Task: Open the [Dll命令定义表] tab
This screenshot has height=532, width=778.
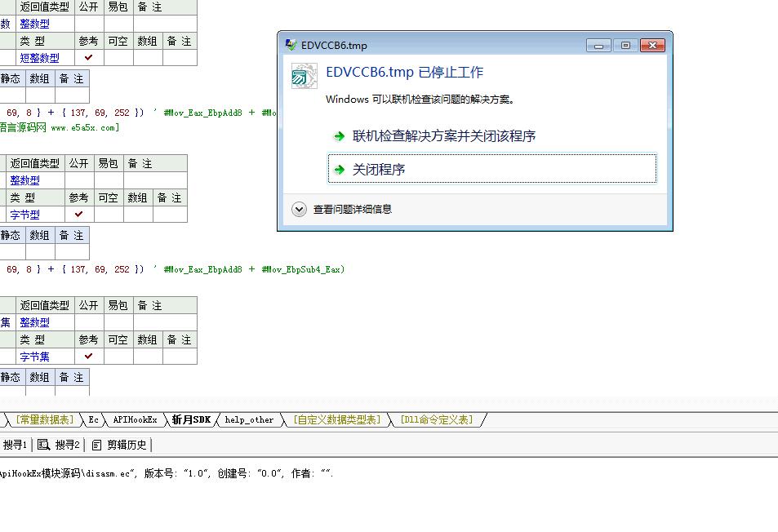Action: pyautogui.click(x=437, y=420)
